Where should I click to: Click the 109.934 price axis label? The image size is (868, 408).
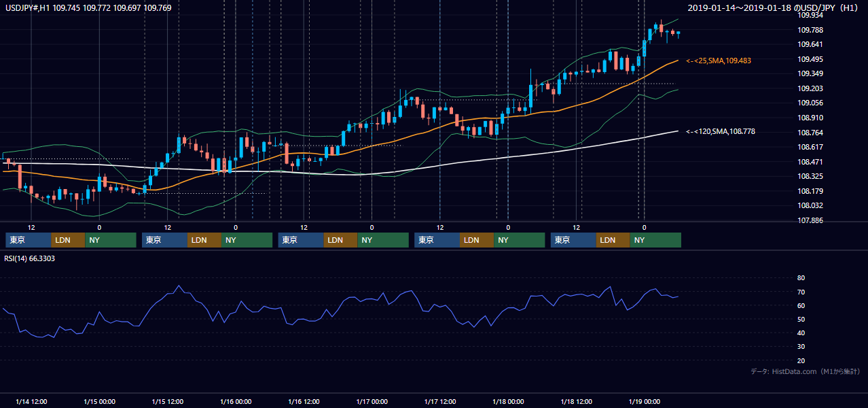810,15
